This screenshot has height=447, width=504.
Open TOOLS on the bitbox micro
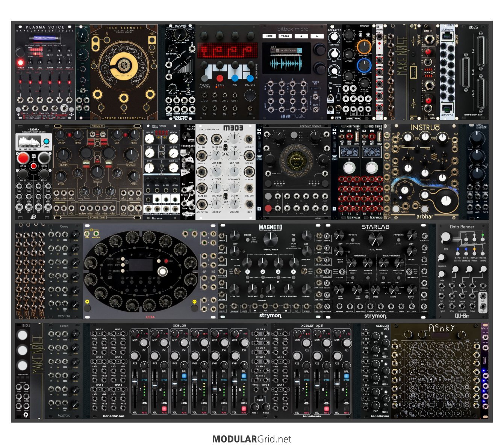pos(285,36)
